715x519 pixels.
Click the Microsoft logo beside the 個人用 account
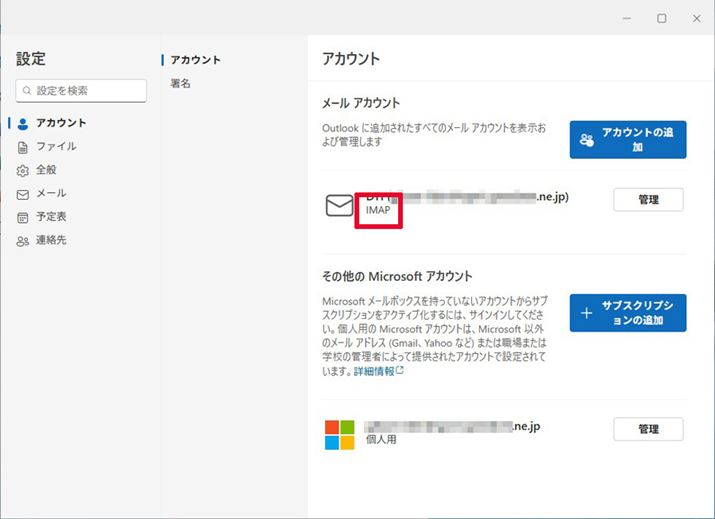[x=339, y=434]
